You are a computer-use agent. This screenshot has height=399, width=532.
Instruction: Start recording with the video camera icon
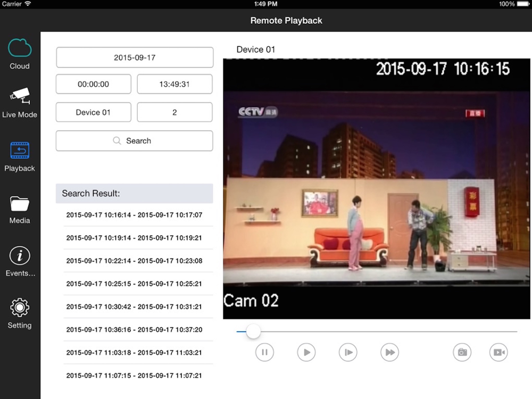499,352
